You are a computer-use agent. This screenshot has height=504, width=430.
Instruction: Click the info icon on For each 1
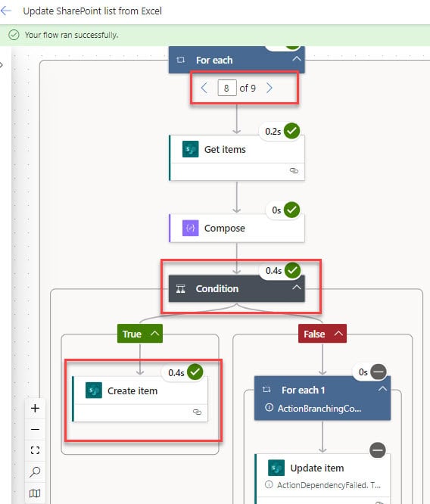click(x=269, y=408)
